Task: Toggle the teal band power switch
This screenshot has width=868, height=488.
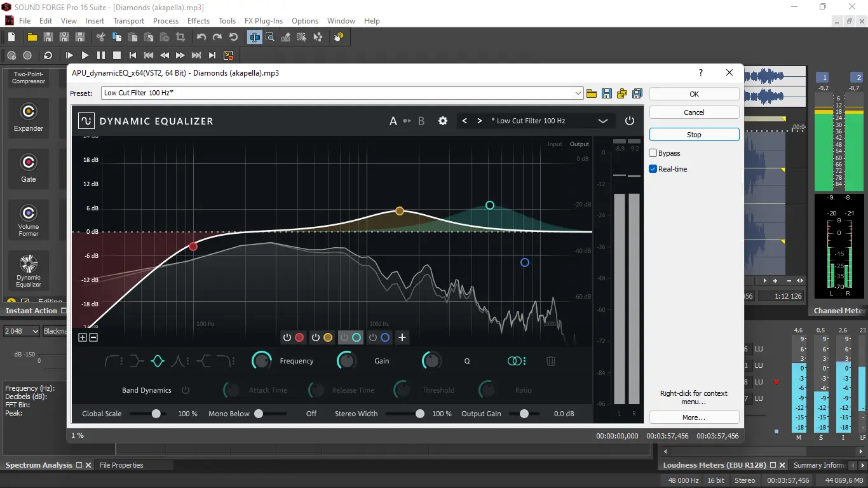Action: point(344,337)
